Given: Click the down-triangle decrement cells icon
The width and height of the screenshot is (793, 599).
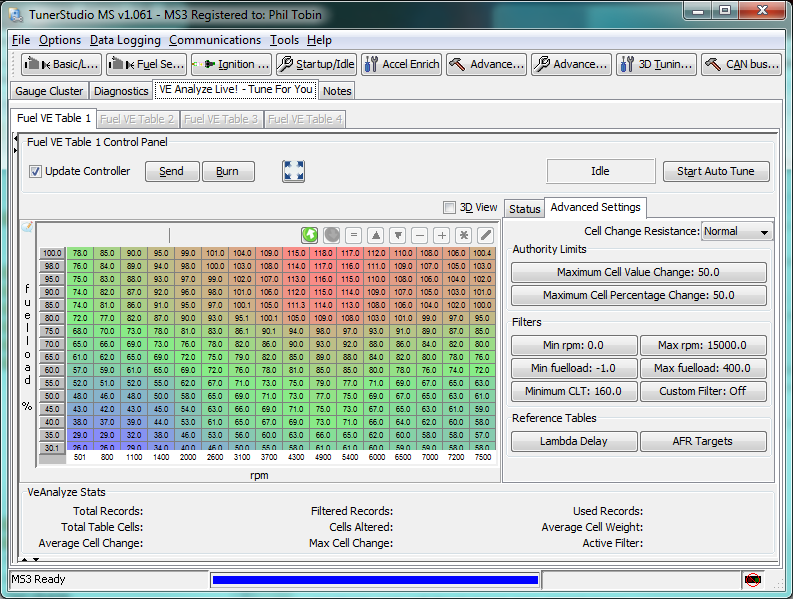Looking at the screenshot, I should 398,235.
